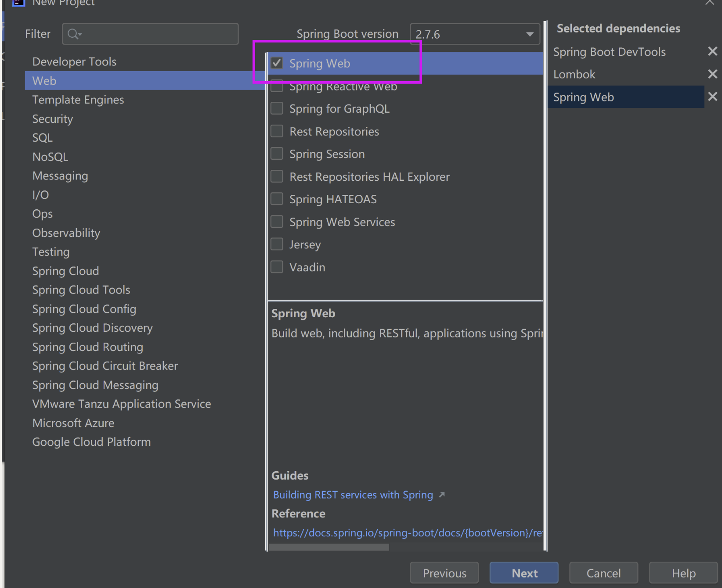Click the IntelliJ icon in the title bar
This screenshot has height=588, width=722.
tap(18, 2)
